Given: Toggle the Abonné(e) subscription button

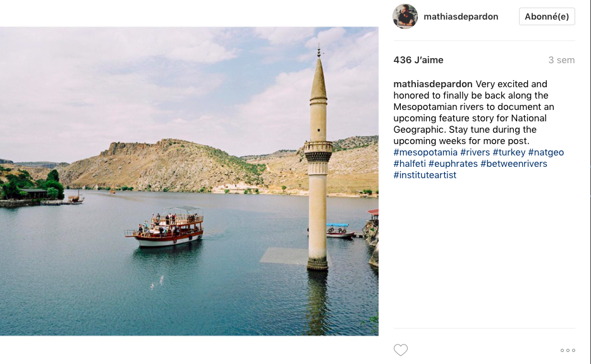Looking at the screenshot, I should tap(547, 16).
